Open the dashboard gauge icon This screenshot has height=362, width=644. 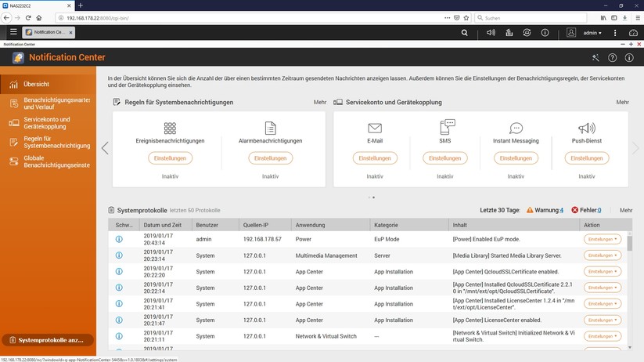[x=633, y=32]
